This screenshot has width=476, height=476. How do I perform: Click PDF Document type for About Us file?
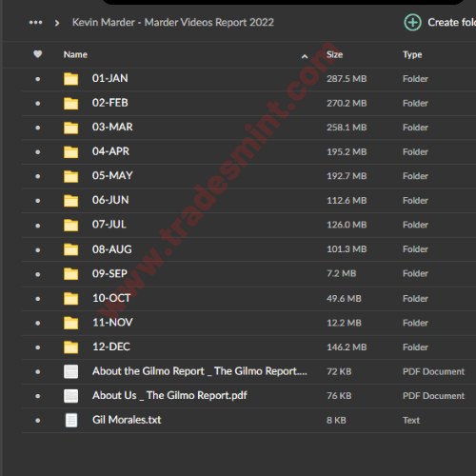(433, 396)
